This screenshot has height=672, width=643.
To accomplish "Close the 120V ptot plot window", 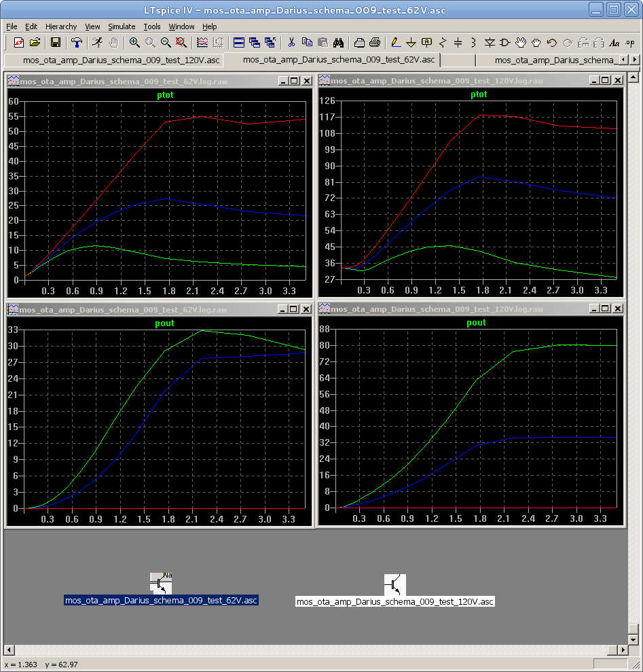I will (617, 79).
